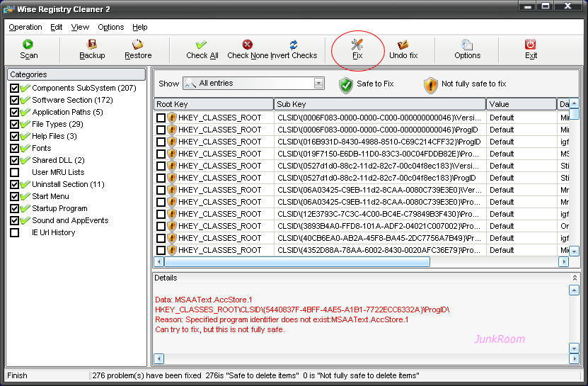Collapse the Details panel chevron
This screenshot has height=386, width=588.
pyautogui.click(x=575, y=278)
